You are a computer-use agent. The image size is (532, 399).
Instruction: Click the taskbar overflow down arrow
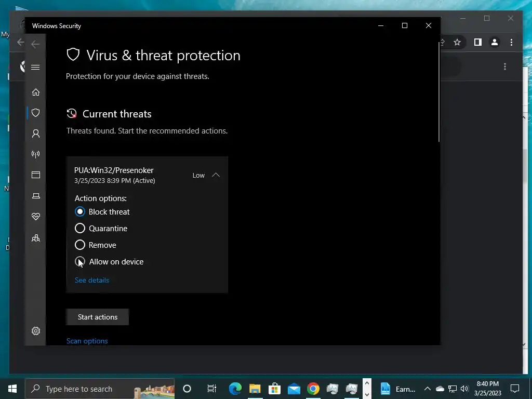[x=367, y=394]
